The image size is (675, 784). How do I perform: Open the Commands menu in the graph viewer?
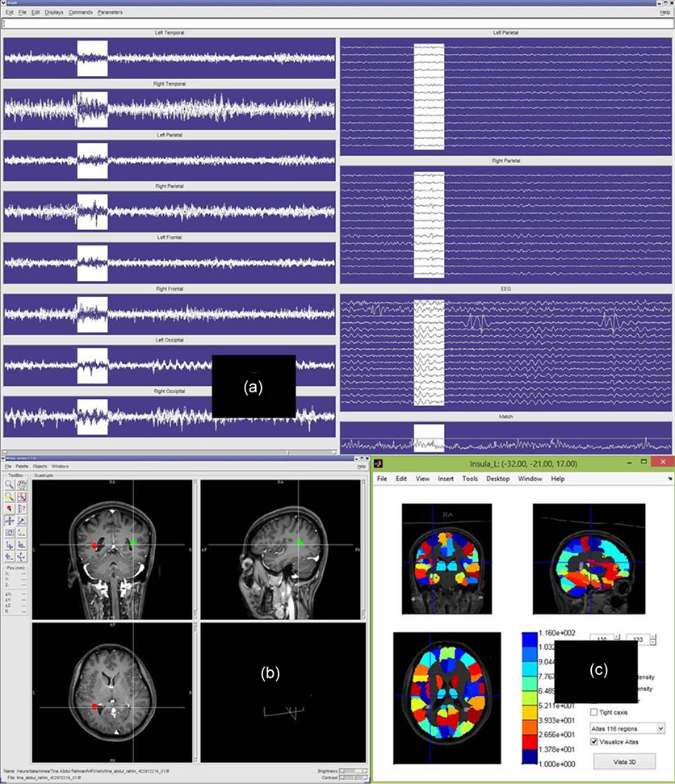pyautogui.click(x=81, y=12)
